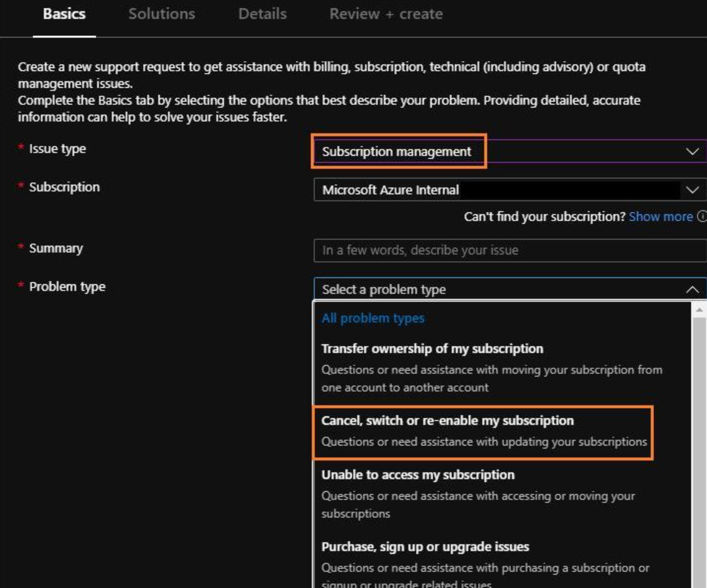Click the chevron on the Subscription field

pos(693,190)
